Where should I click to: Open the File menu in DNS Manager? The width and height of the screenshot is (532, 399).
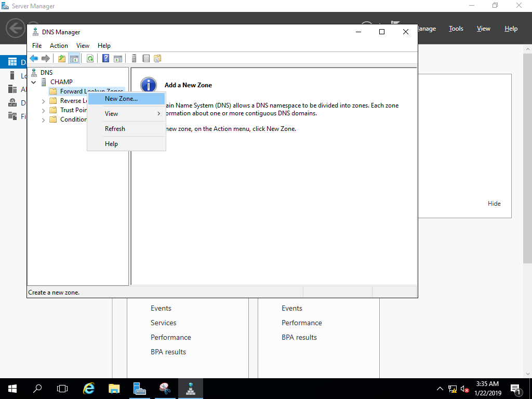point(37,46)
